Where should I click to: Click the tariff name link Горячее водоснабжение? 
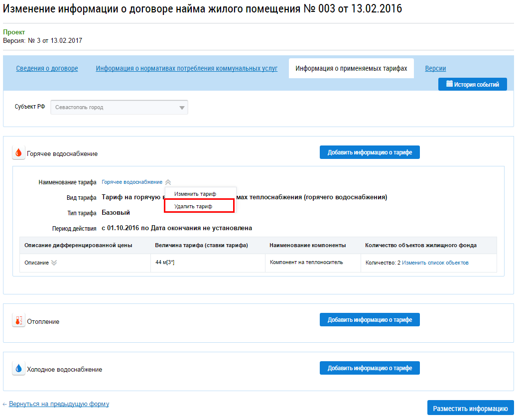pyautogui.click(x=131, y=182)
